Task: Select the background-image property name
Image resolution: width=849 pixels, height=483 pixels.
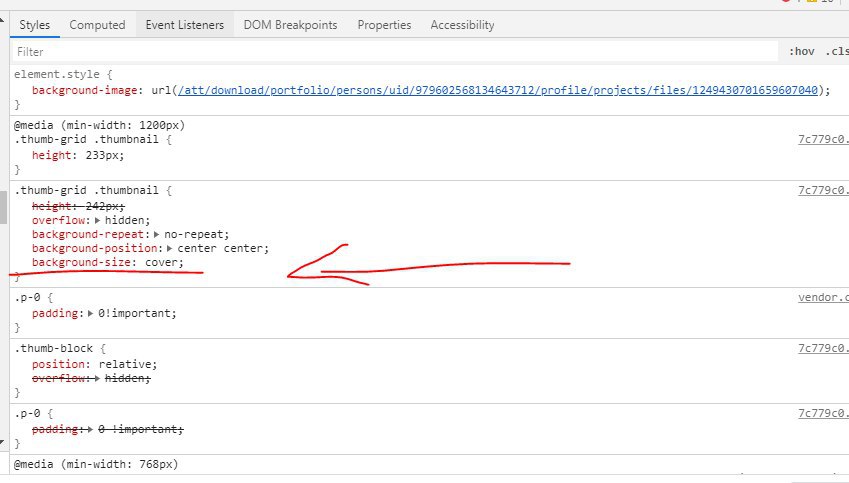Action: click(84, 90)
